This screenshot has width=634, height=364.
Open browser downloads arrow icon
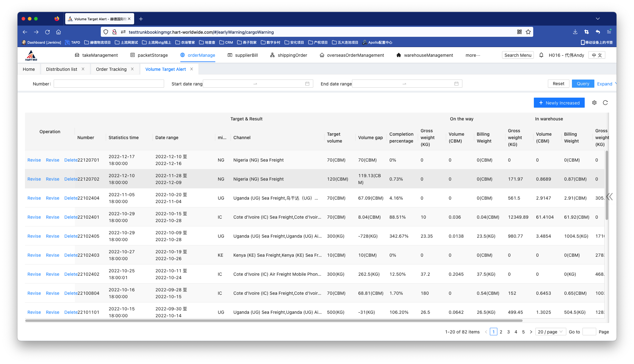point(575,32)
